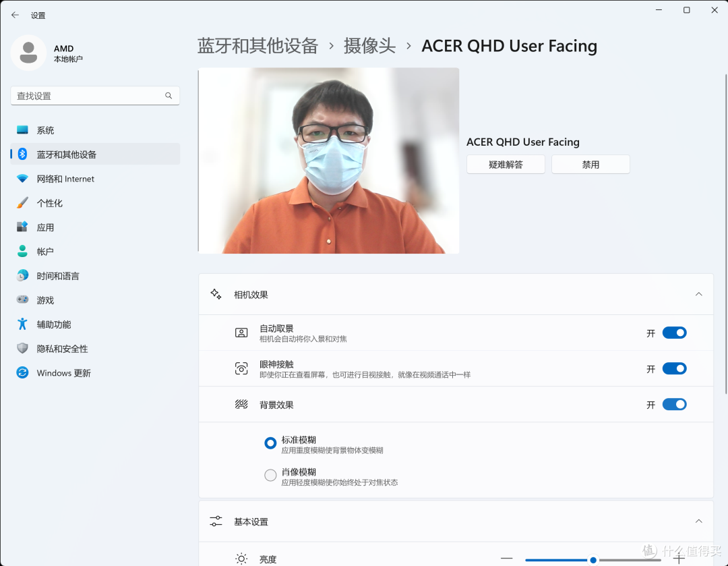The image size is (728, 566).
Task: Go back to 摄像头 breadcrumb
Action: point(369,46)
